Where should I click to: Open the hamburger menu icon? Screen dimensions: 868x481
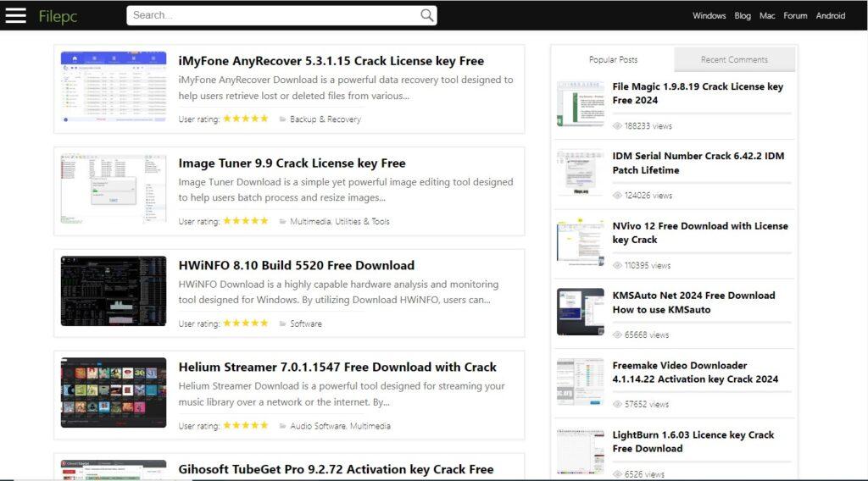point(15,15)
